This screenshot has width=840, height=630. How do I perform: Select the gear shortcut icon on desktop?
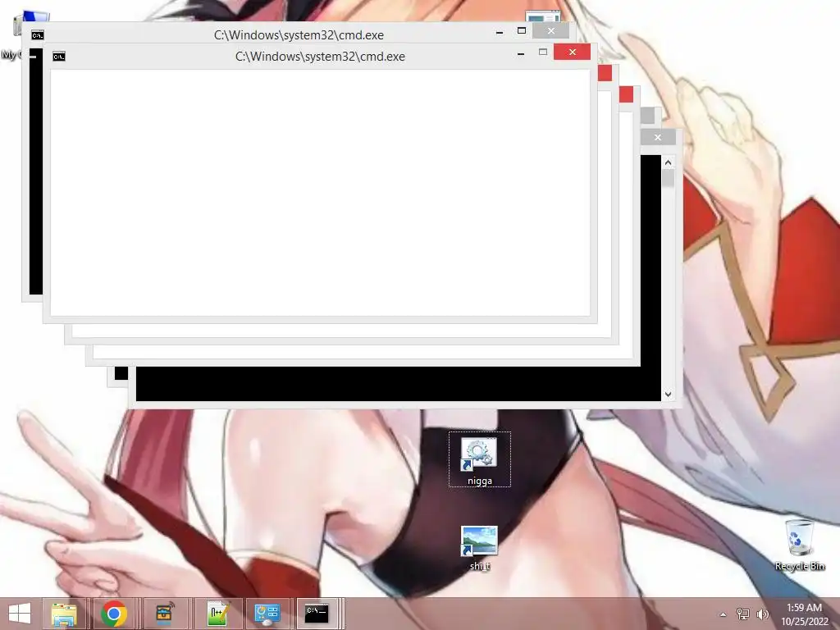(479, 459)
